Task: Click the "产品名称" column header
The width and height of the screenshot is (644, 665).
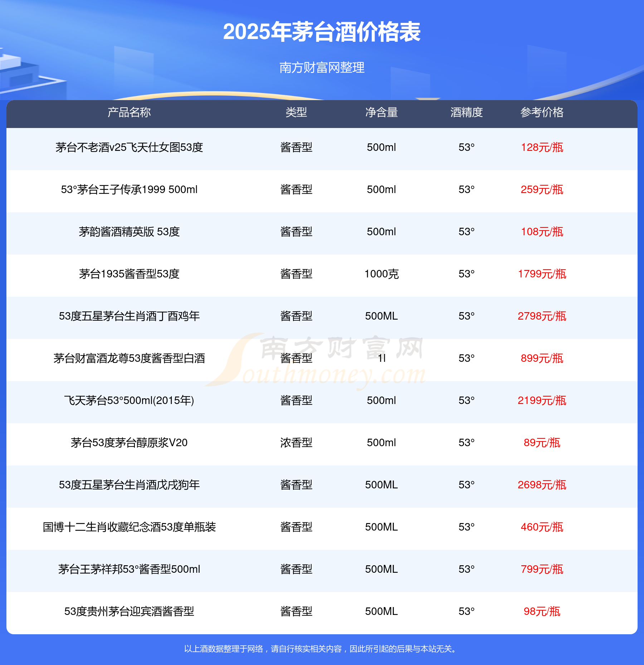Action: [129, 112]
